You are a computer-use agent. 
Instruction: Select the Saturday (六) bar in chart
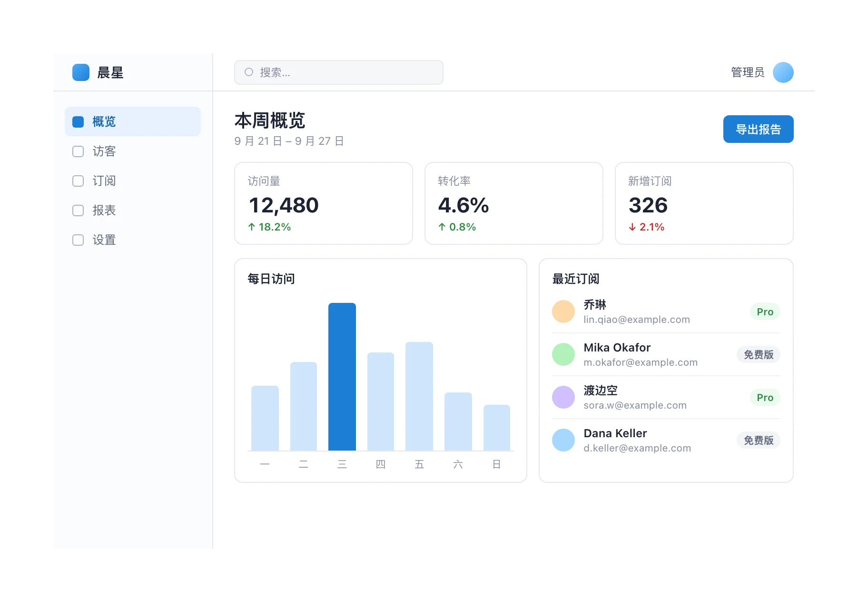[458, 421]
